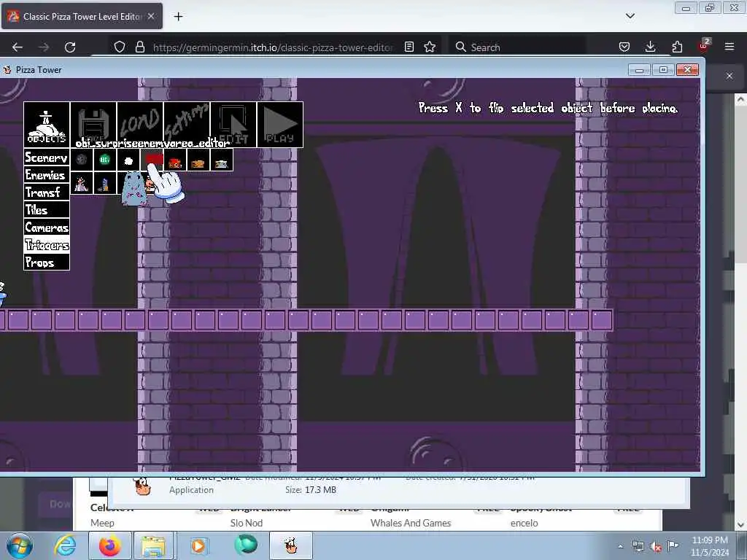Open the Firefox hamburger application menu
The height and width of the screenshot is (560, 747).
click(x=729, y=47)
